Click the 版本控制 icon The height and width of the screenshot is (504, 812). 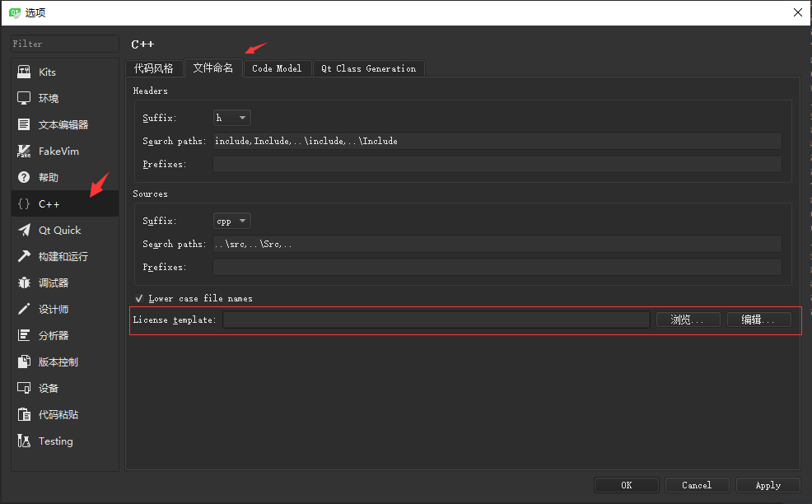tap(24, 362)
